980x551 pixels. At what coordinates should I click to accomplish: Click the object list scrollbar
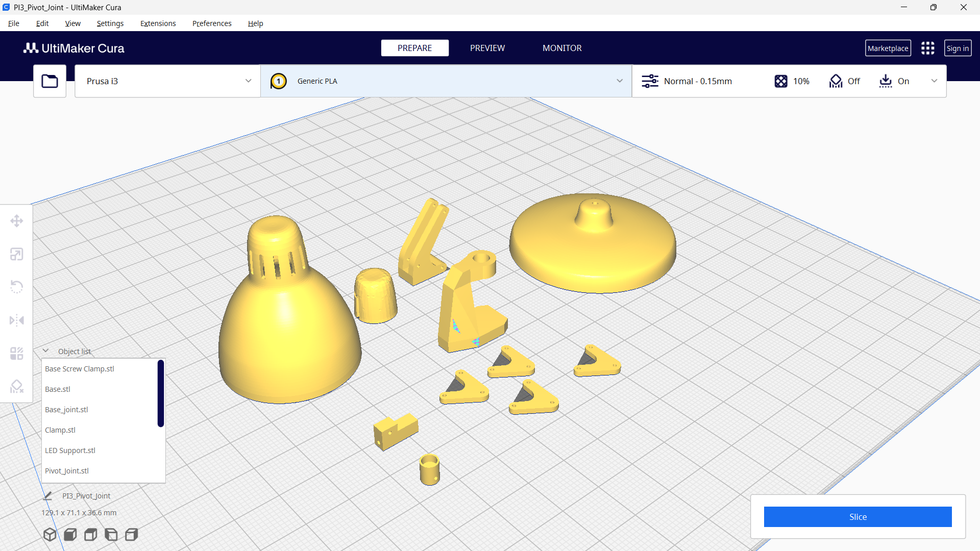click(x=161, y=393)
